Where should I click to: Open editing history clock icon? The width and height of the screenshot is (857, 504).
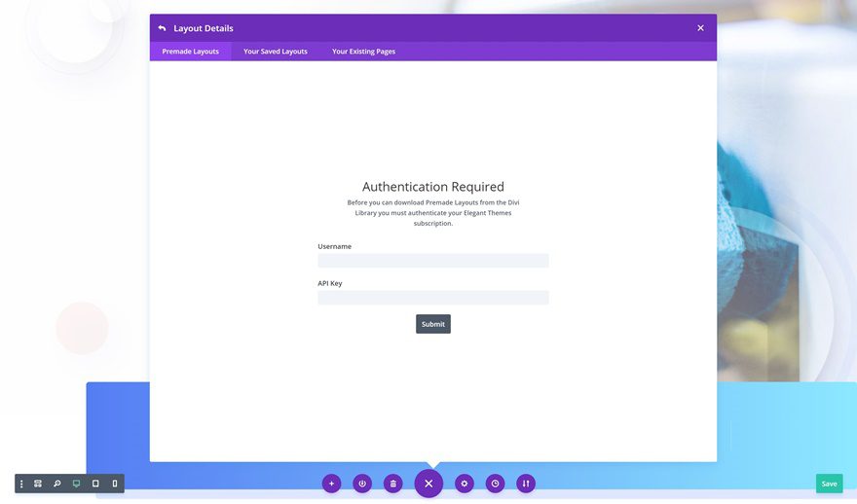(495, 484)
